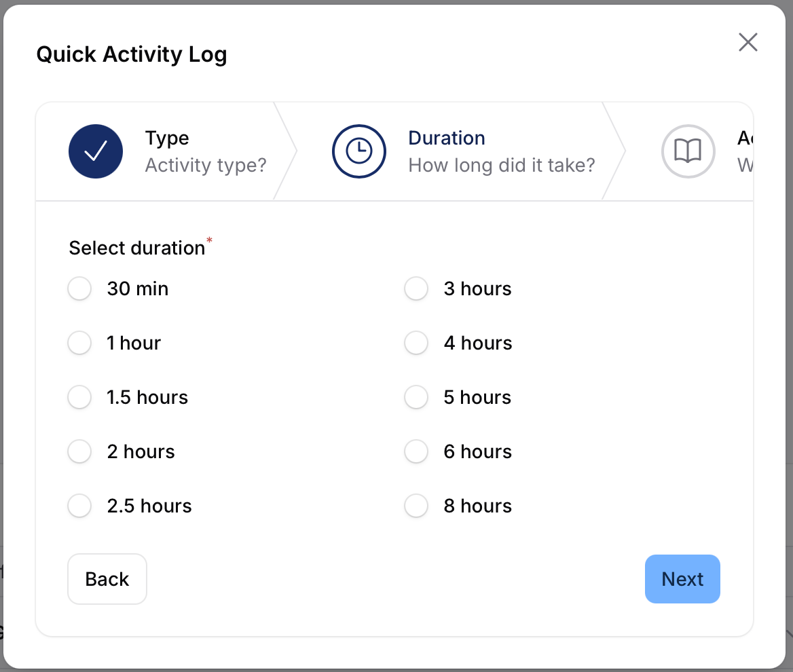Click the completed Type step checkmark icon
793x672 pixels.
point(96,151)
